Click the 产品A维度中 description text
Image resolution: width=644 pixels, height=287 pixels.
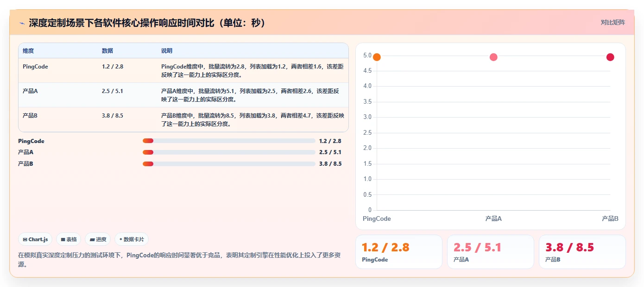pyautogui.click(x=251, y=95)
